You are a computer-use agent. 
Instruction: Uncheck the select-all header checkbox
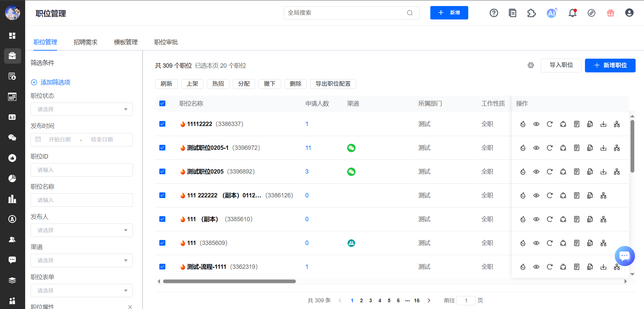[162, 104]
